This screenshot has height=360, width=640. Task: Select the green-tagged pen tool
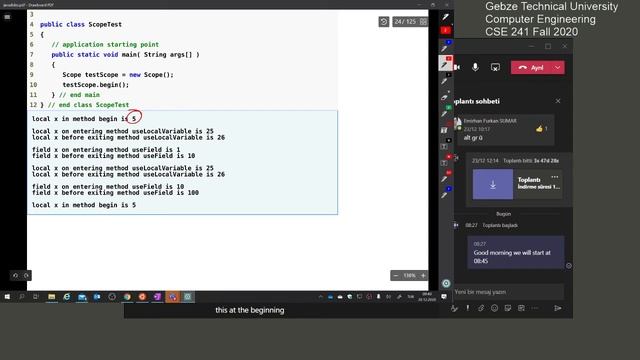(x=445, y=112)
